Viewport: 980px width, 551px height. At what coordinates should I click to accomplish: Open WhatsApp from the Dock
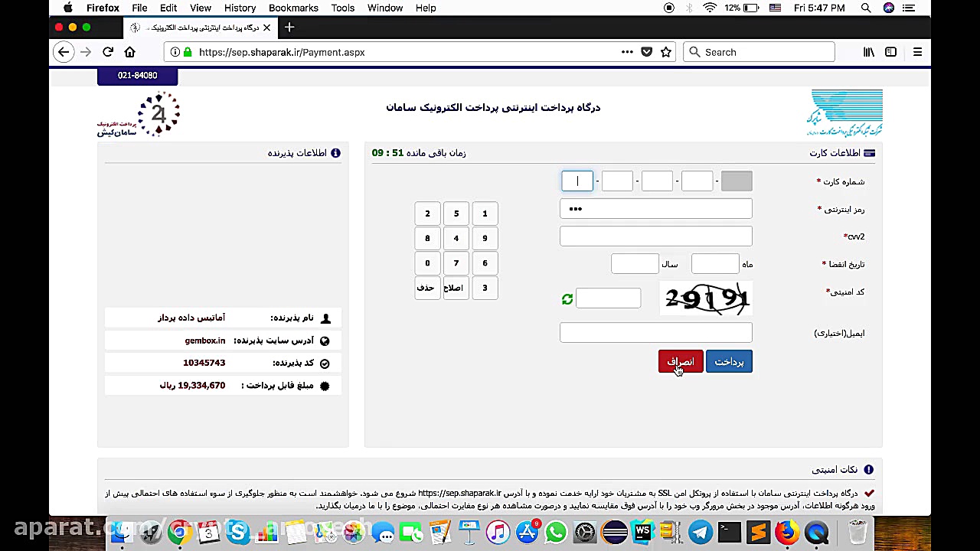pos(556,532)
